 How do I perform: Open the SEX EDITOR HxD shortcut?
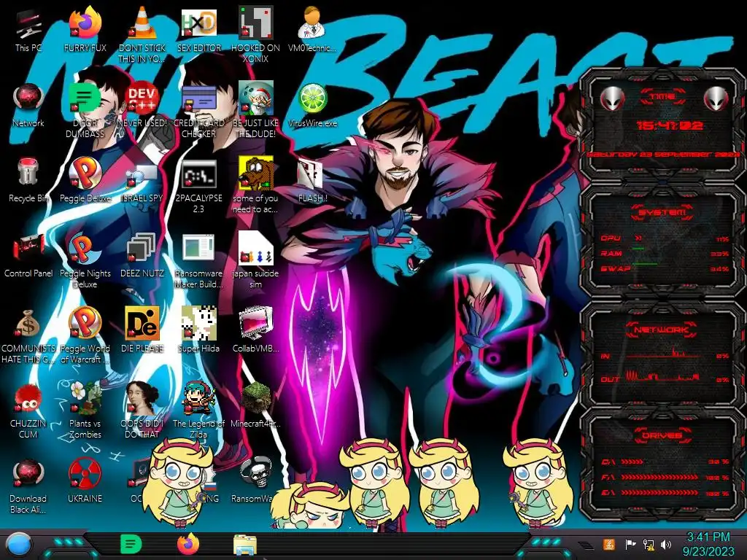(x=198, y=23)
